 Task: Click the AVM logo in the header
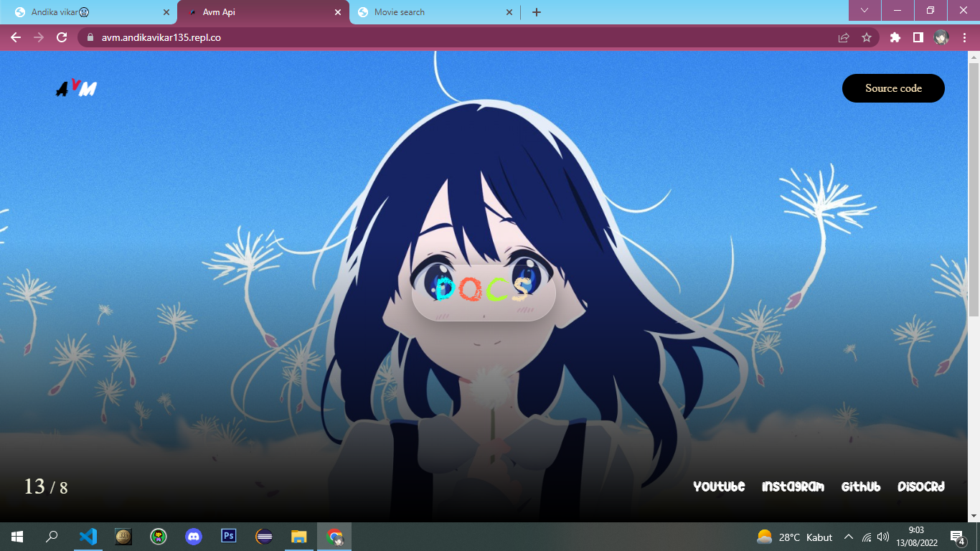coord(76,88)
